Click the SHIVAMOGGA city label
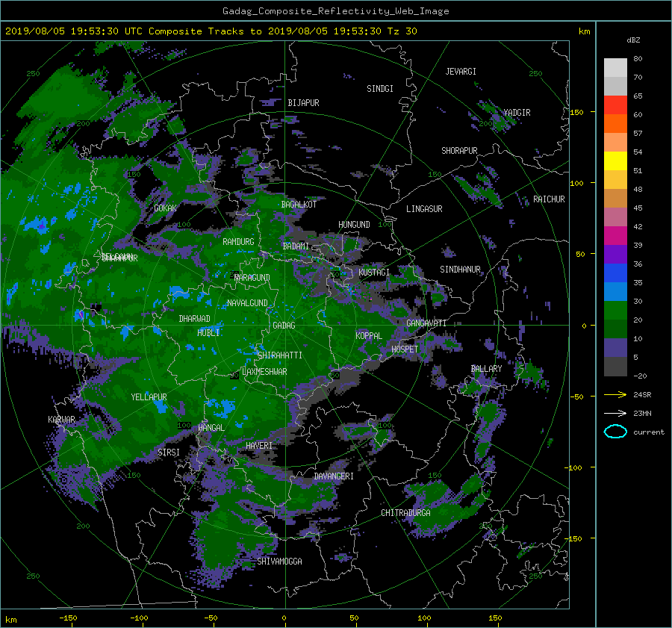The image size is (672, 628). coord(279,562)
